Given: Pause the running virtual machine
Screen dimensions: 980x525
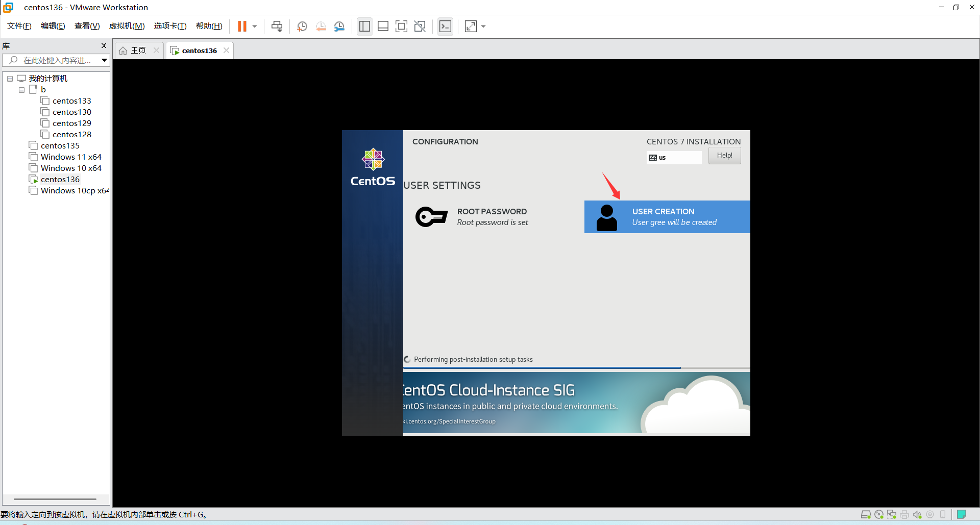Looking at the screenshot, I should click(242, 26).
